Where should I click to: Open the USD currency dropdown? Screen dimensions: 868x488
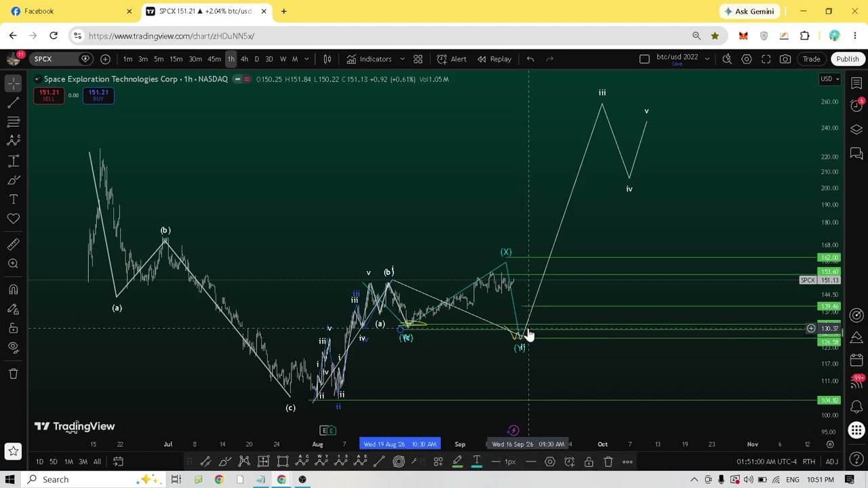click(x=829, y=79)
